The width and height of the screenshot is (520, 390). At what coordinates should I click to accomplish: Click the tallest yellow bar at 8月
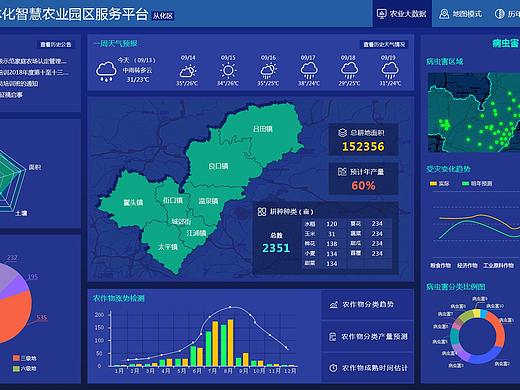click(230, 343)
